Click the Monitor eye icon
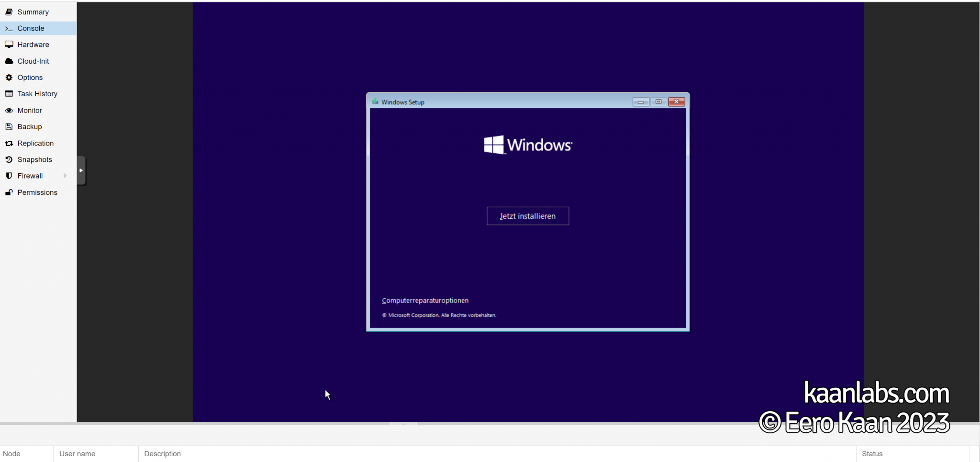Image resolution: width=980 pixels, height=462 pixels. point(9,111)
